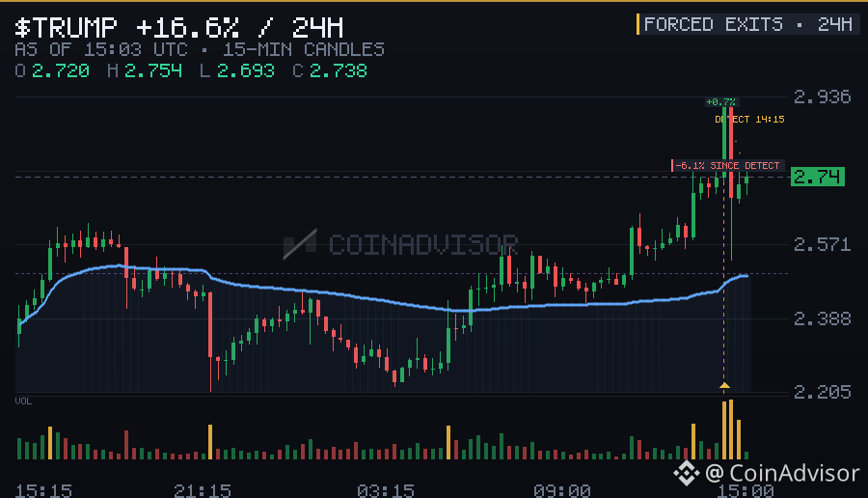This screenshot has height=498, width=868.
Task: Click the VOL label of the volume panel
Action: point(23,401)
